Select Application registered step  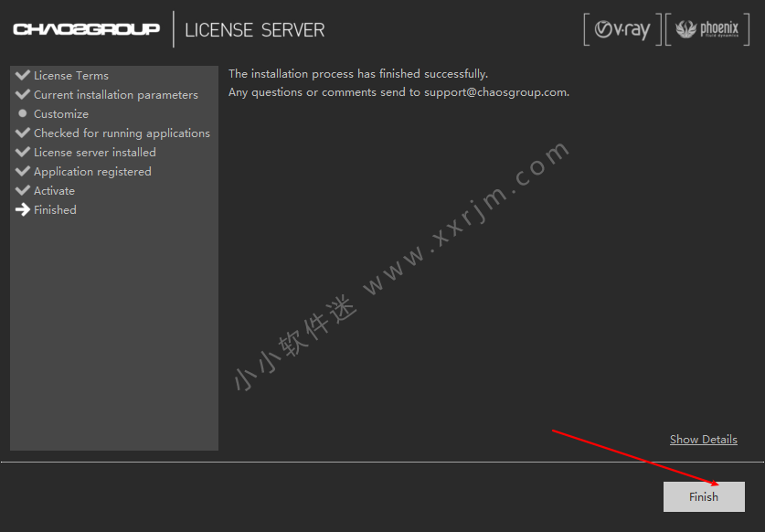click(92, 172)
